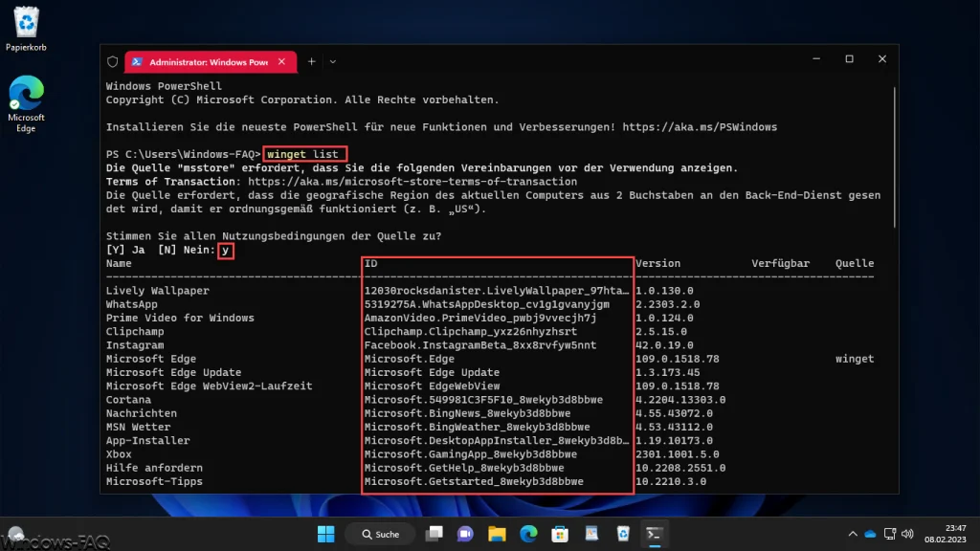980x551 pixels.
Task: Open a new terminal tab with plus button
Action: click(x=311, y=62)
